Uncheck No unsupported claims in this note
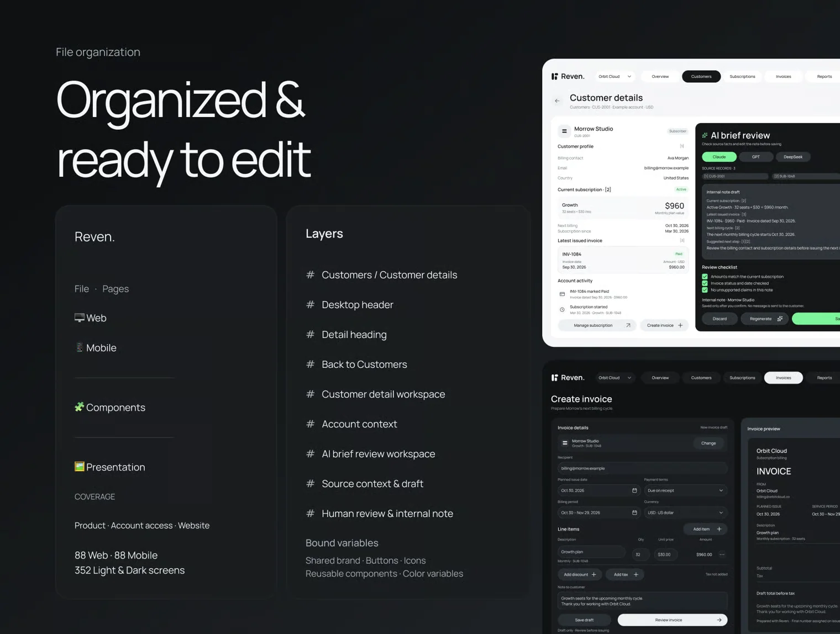Screen dimensions: 840x634 click(705, 290)
